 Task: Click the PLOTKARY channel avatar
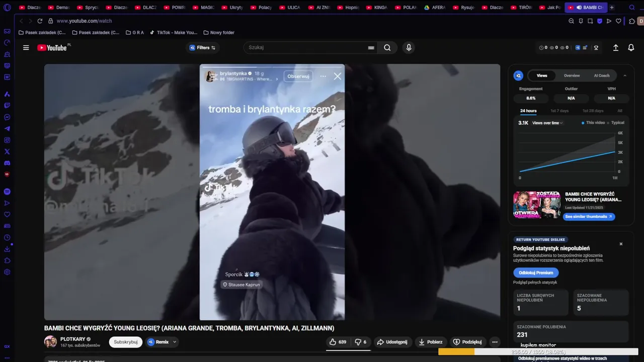click(50, 342)
